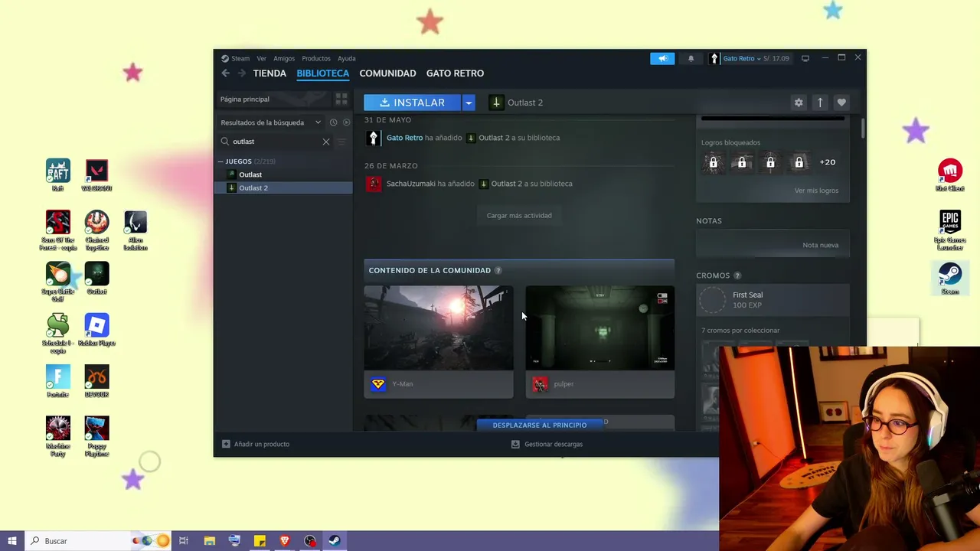Select Roblox Player desktop shortcut
The width and height of the screenshot is (980, 551).
(96, 330)
